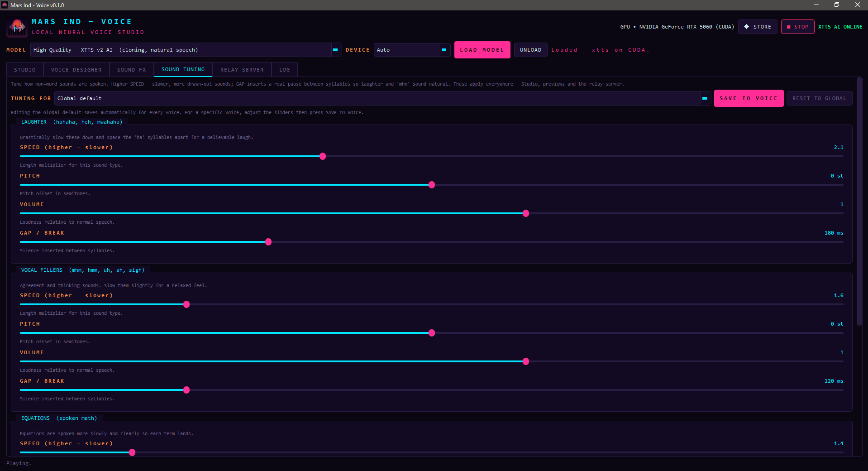Image resolution: width=868 pixels, height=471 pixels.
Task: Click the Save To Voice button
Action: click(x=749, y=98)
